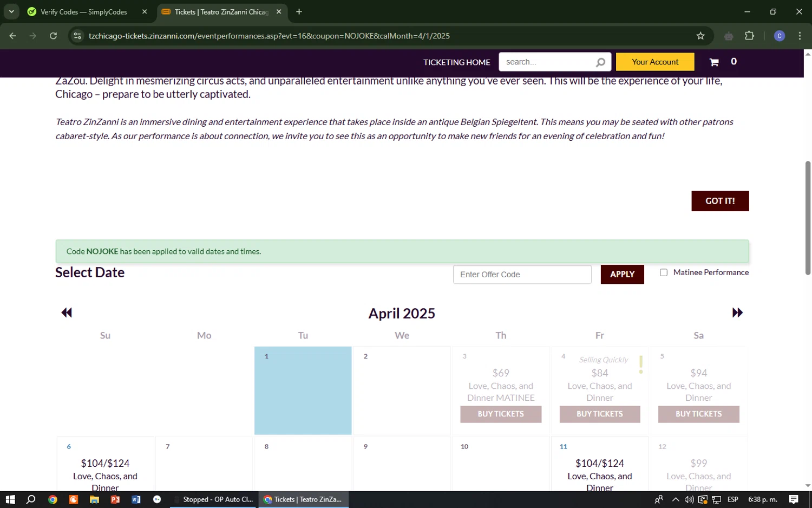Click the NOJOKE code applied message
812x508 pixels.
coord(402,251)
